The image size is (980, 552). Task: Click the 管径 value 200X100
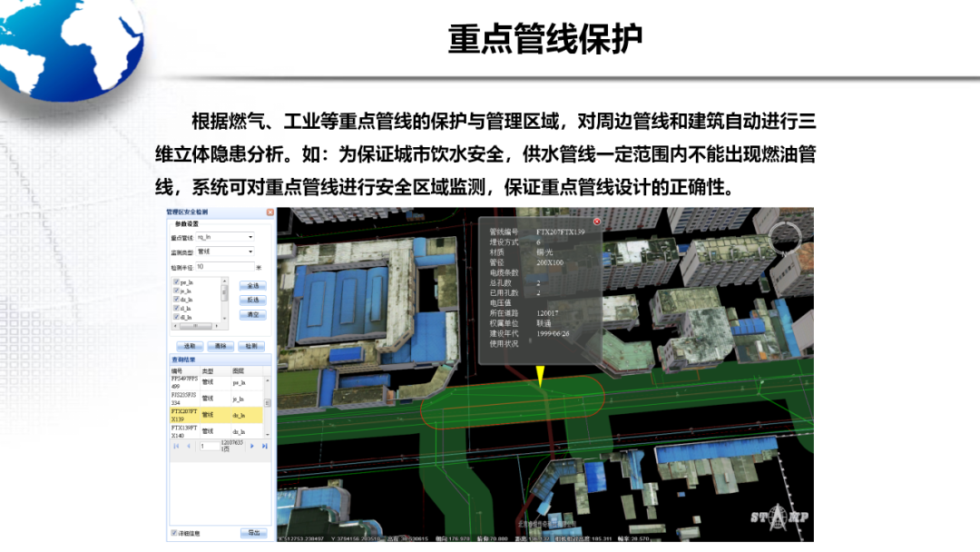(550, 262)
